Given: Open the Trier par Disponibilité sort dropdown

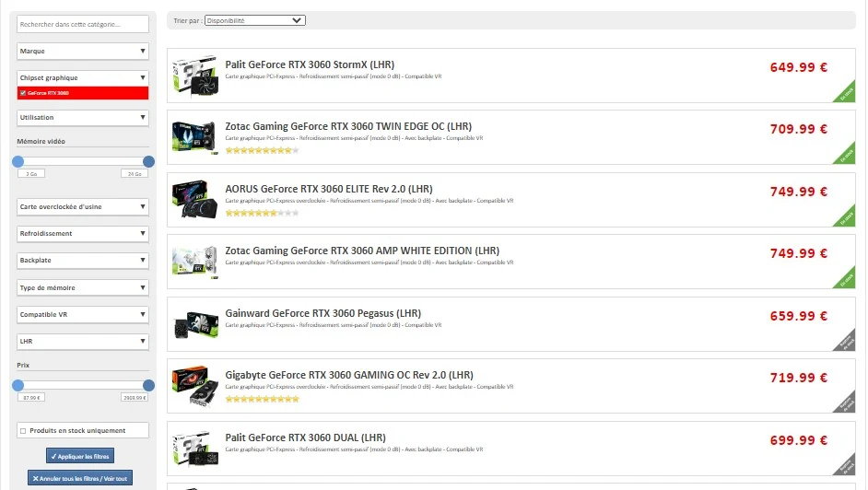Looking at the screenshot, I should click(254, 20).
